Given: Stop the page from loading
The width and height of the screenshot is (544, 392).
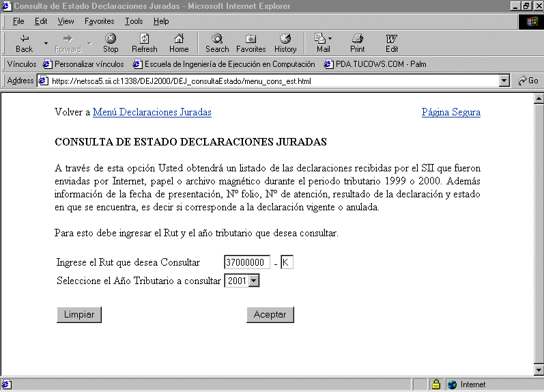Looking at the screenshot, I should [111, 44].
